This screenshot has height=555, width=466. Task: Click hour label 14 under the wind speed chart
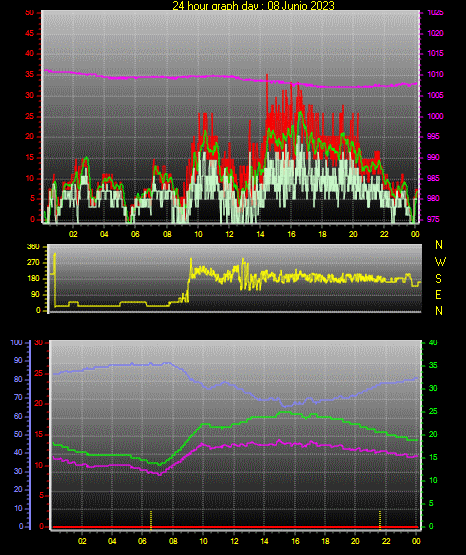260,234
